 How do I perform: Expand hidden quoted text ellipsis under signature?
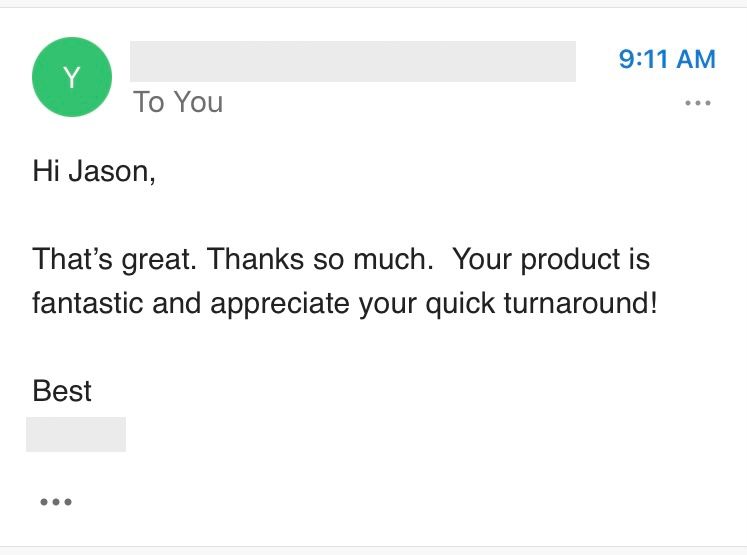pos(56,502)
